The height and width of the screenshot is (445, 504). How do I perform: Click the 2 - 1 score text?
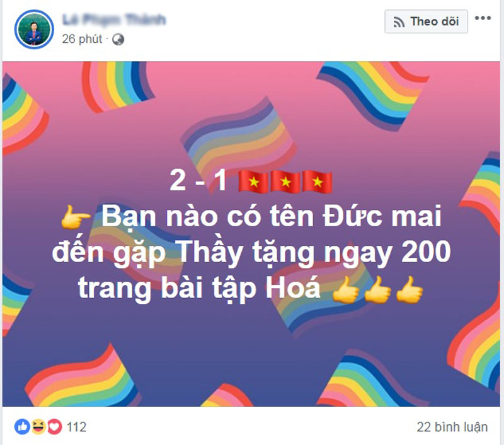coord(198,180)
